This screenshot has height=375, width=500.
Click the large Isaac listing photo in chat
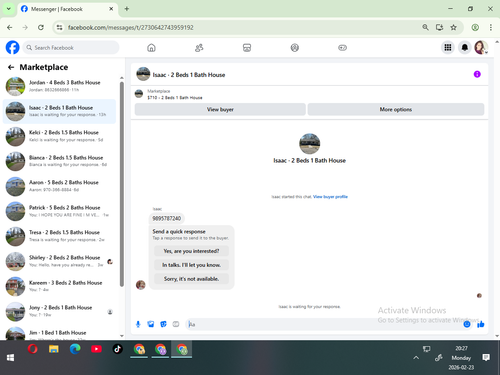tap(309, 144)
